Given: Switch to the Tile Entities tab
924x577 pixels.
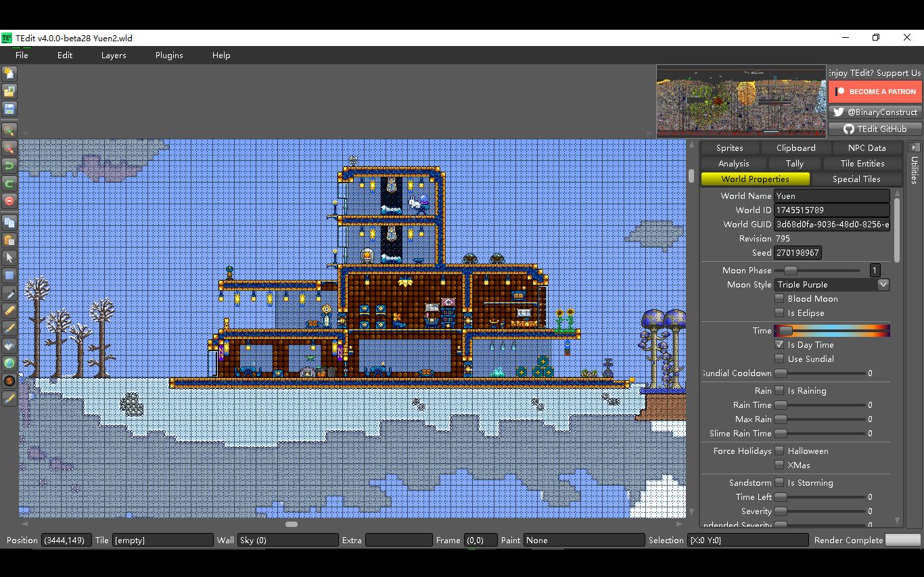Looking at the screenshot, I should [x=862, y=163].
